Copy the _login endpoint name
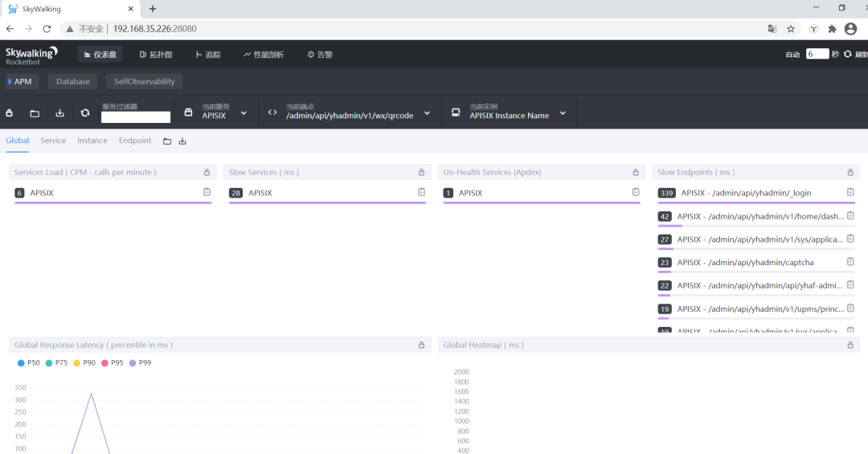Image resolution: width=868 pixels, height=454 pixels. point(850,192)
